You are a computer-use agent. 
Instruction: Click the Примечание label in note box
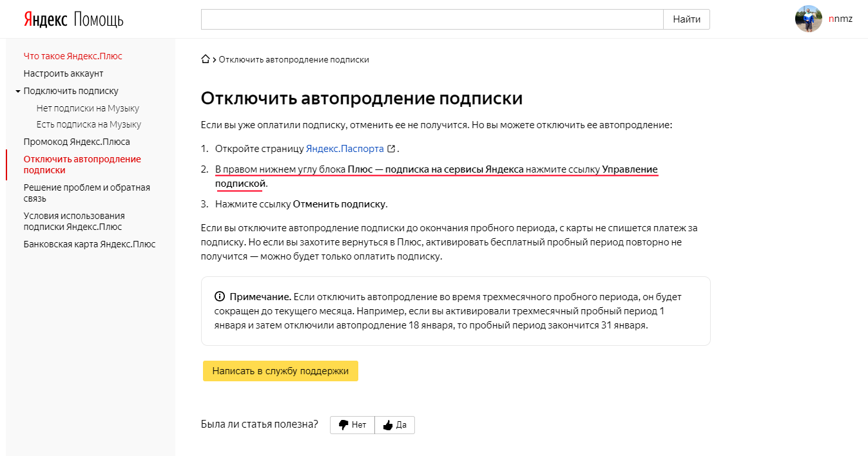(260, 297)
